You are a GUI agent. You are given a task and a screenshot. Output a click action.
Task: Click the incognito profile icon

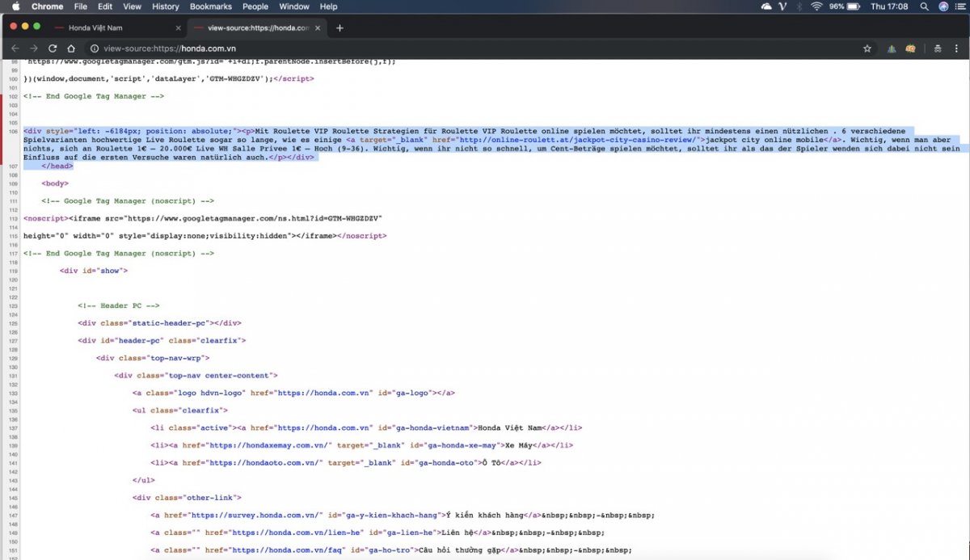tap(937, 48)
